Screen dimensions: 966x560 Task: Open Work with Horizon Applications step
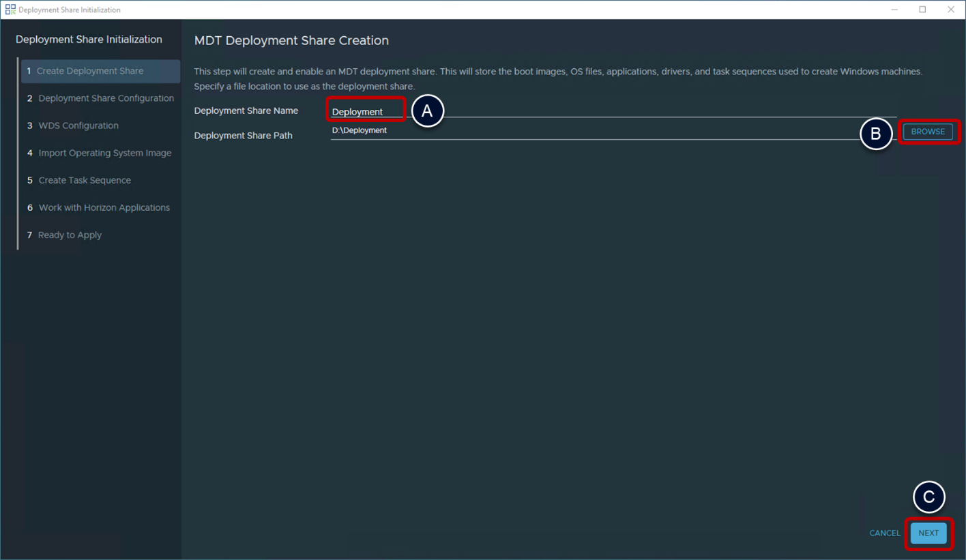pyautogui.click(x=104, y=207)
